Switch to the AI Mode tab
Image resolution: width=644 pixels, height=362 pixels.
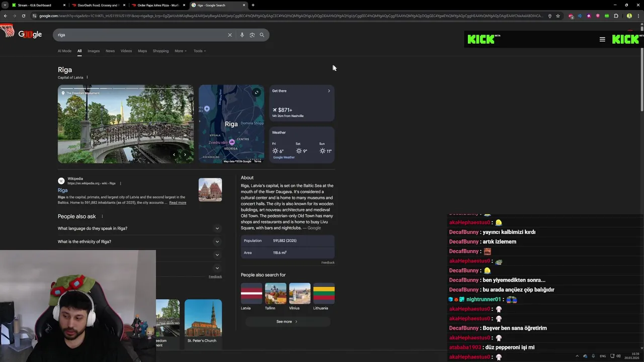click(x=64, y=51)
